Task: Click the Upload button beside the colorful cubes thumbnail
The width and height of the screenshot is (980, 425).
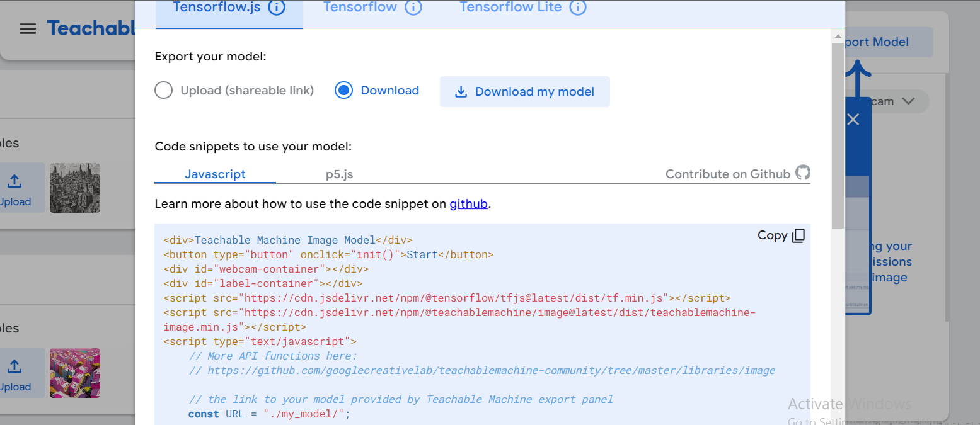Action: [23, 373]
